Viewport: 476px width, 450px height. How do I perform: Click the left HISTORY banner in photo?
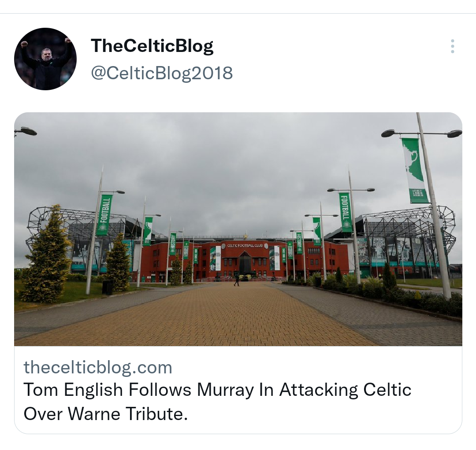pyautogui.click(x=173, y=244)
